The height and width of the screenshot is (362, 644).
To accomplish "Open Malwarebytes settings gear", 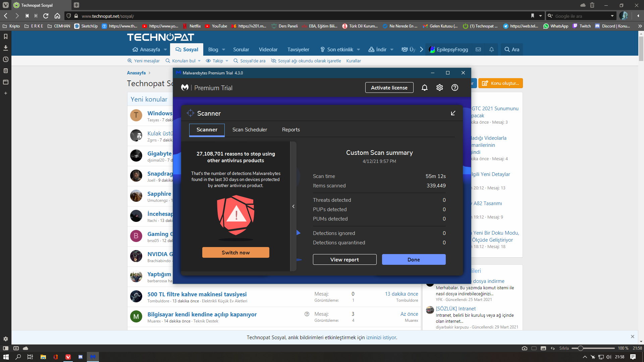I will [439, 87].
